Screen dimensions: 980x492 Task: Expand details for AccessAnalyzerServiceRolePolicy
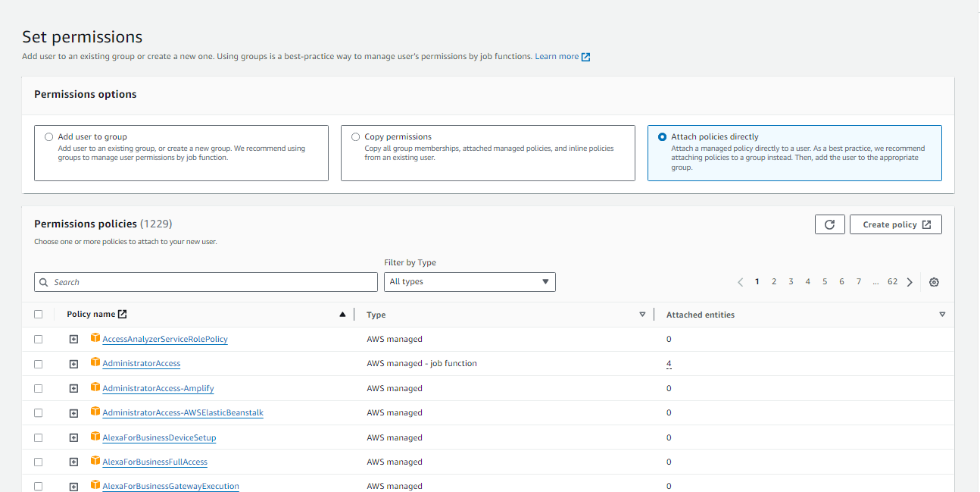point(73,339)
